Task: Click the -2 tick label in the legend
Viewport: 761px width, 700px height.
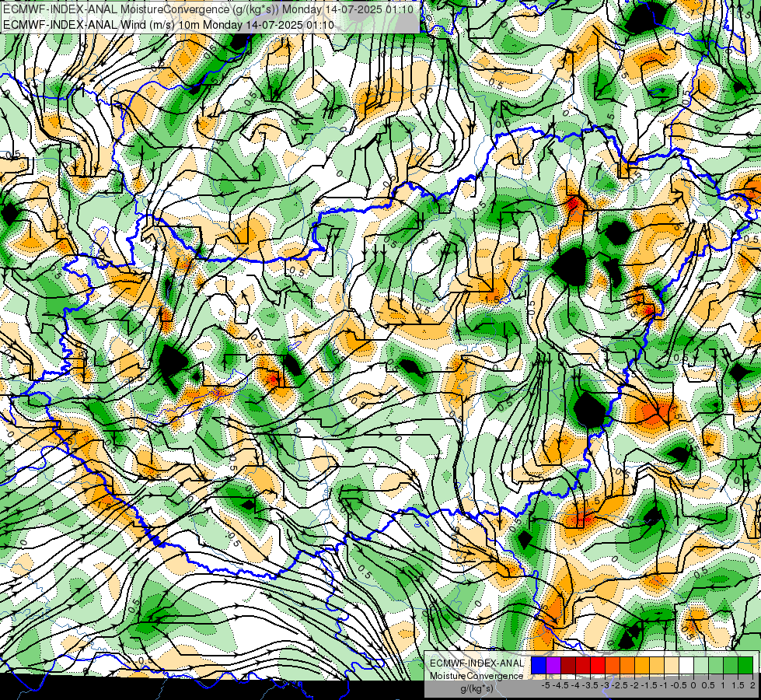Action: pyautogui.click(x=634, y=685)
